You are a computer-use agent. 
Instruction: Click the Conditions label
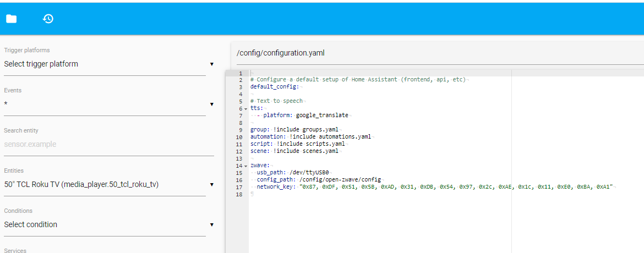18,211
